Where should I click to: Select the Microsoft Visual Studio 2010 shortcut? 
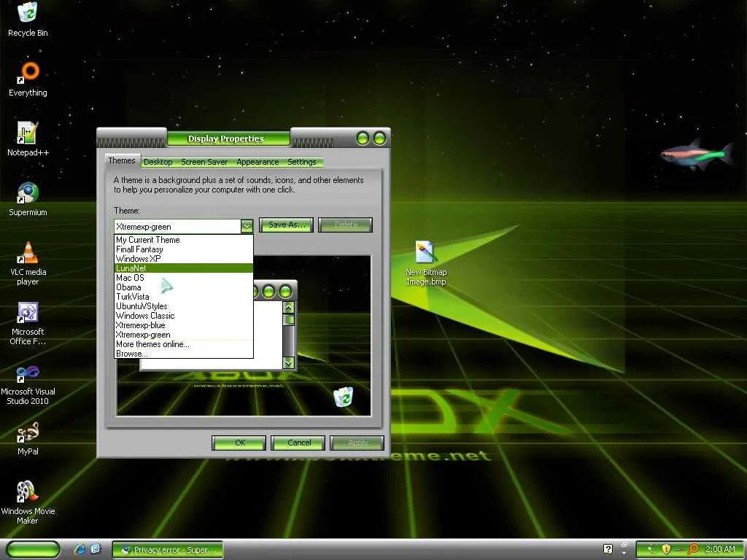tap(28, 384)
